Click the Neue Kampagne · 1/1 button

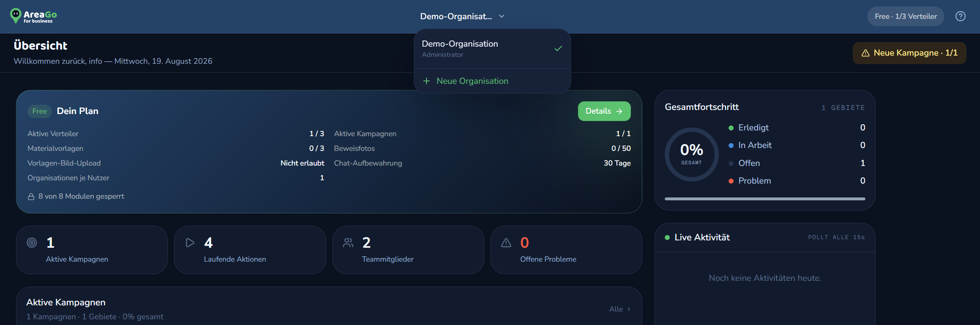910,53
